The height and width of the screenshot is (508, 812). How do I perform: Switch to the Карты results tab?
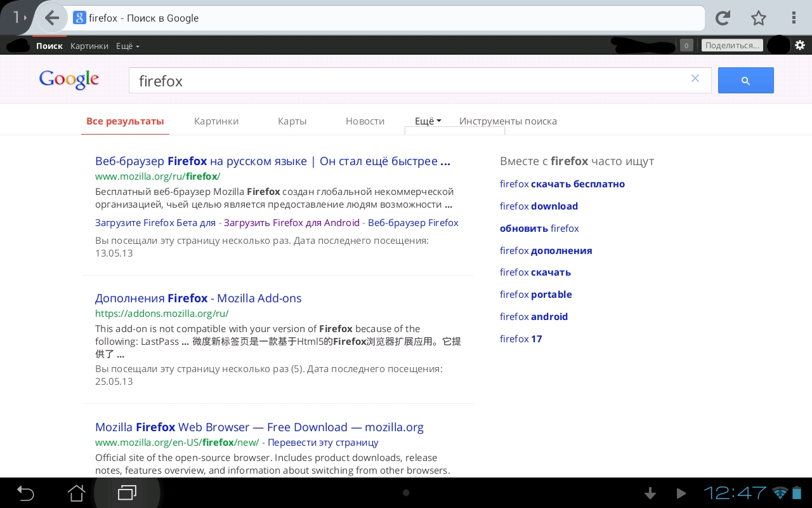[292, 121]
